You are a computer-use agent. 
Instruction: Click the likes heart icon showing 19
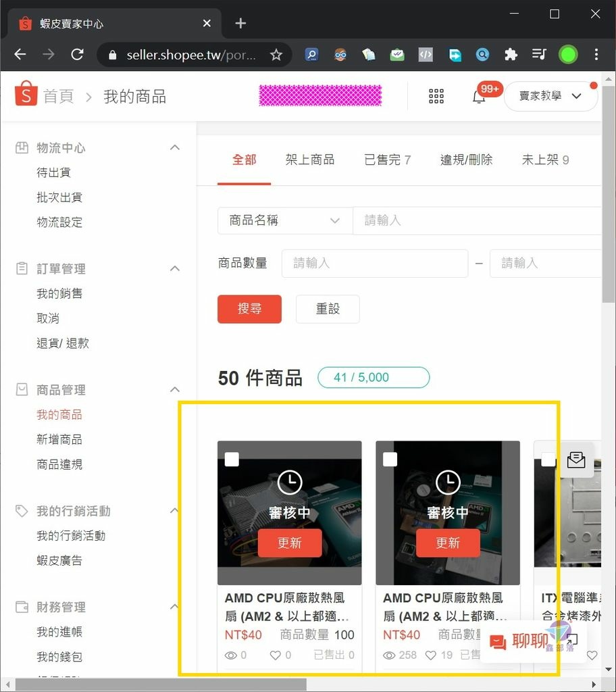point(431,656)
